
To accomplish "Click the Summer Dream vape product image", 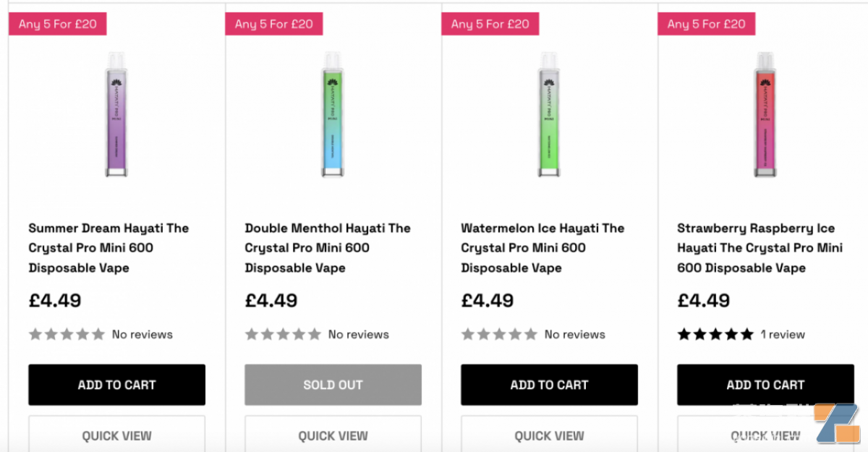I will click(116, 114).
